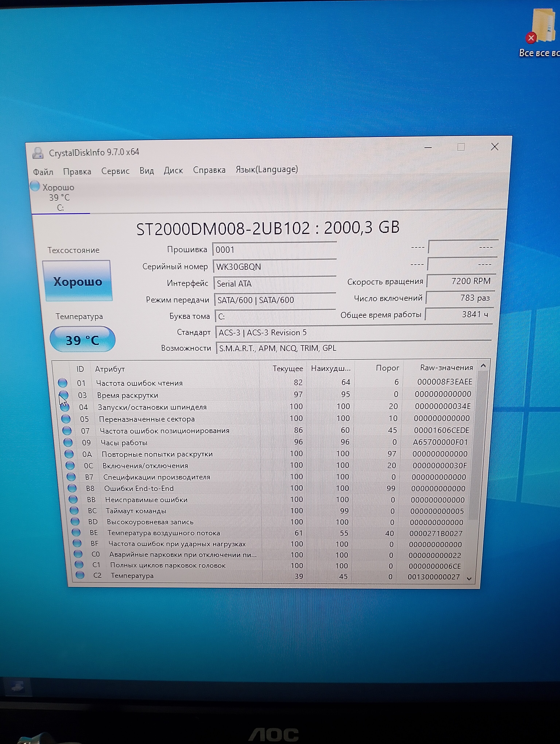Image resolution: width=560 pixels, height=744 pixels.
Task: Click the CrystalDiskInfo title bar app icon
Action: point(38,153)
